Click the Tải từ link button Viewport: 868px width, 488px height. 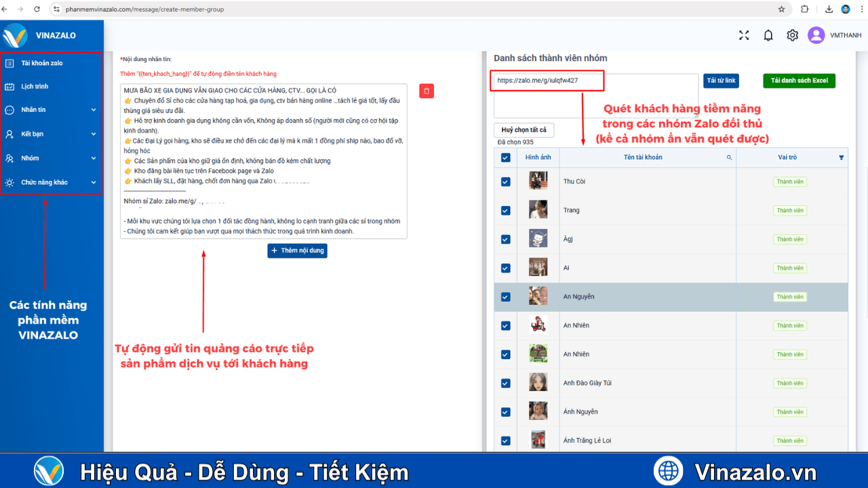721,81
